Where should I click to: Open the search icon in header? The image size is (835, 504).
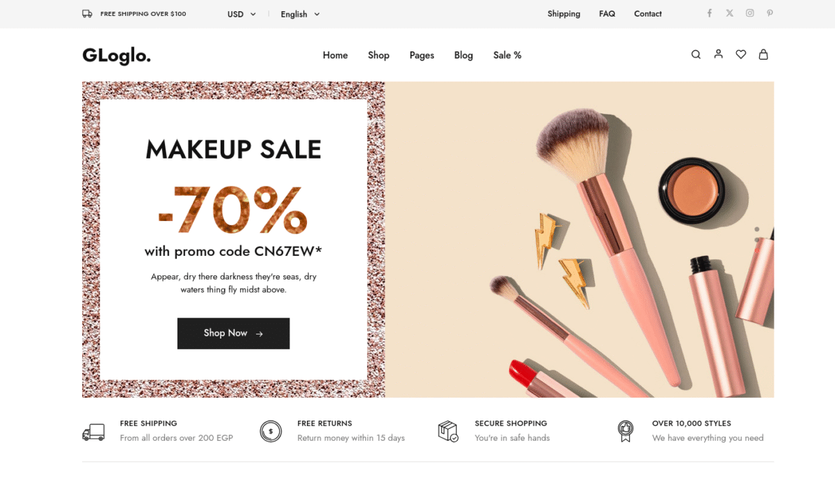(696, 55)
